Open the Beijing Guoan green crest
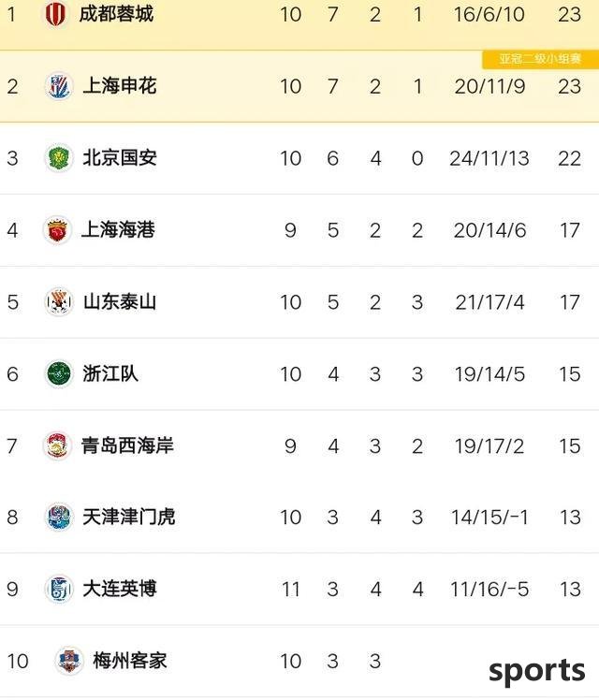The width and height of the screenshot is (599, 700). (x=59, y=157)
